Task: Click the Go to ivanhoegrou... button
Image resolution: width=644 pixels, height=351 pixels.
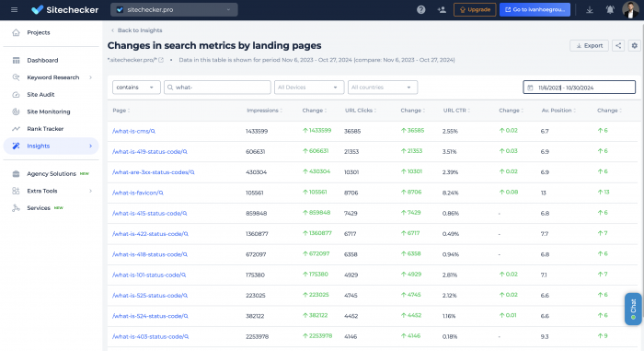Action: [x=535, y=9]
